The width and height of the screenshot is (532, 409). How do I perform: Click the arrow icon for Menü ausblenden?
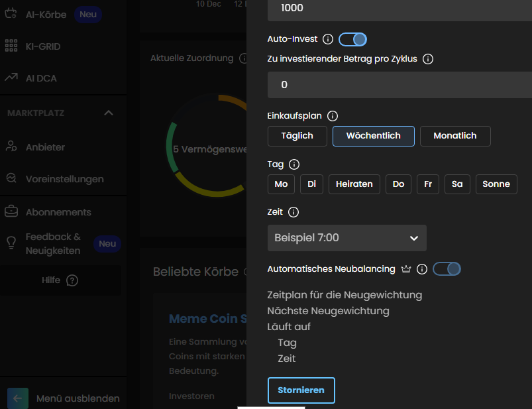tap(18, 398)
